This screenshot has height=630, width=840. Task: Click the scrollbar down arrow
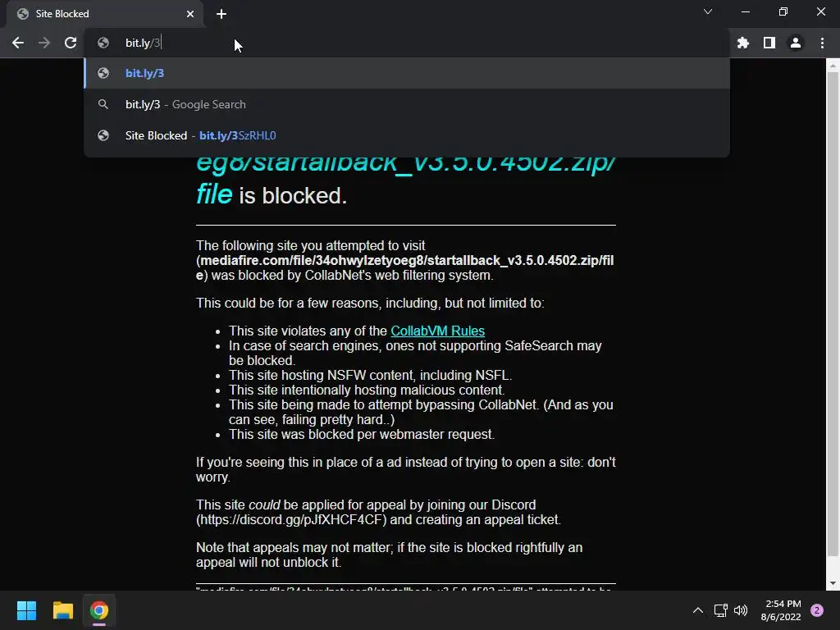833,583
